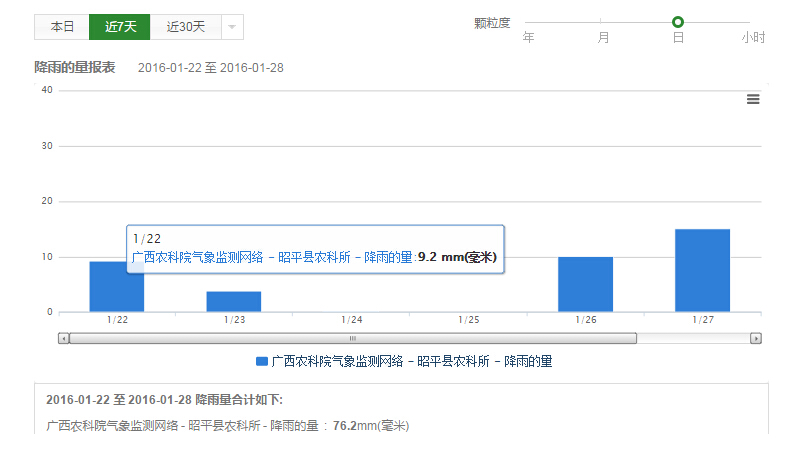This screenshot has height=454, width=800.
Task: Open the chart hamburger export menu
Action: (x=753, y=99)
